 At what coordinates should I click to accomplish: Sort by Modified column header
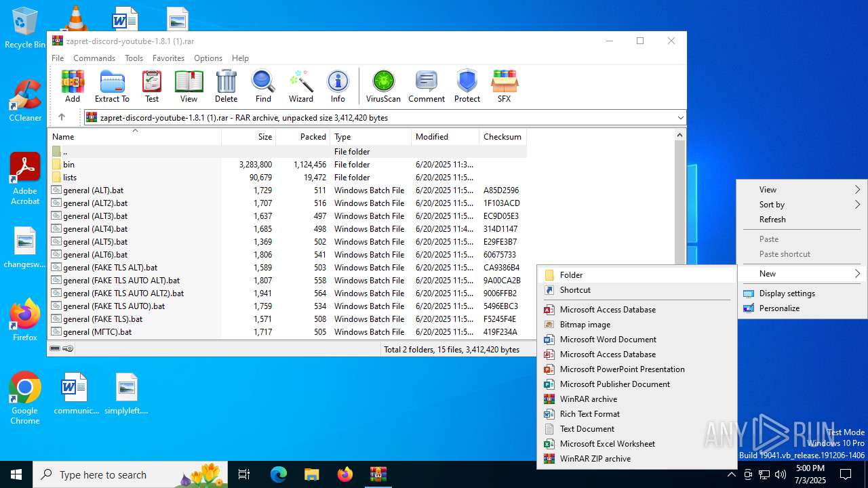point(446,137)
